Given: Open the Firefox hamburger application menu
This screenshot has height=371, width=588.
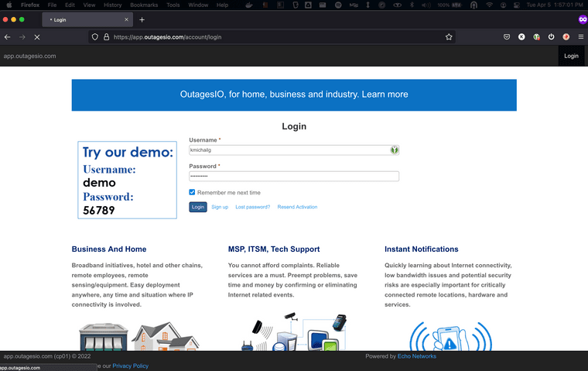Looking at the screenshot, I should (x=581, y=37).
